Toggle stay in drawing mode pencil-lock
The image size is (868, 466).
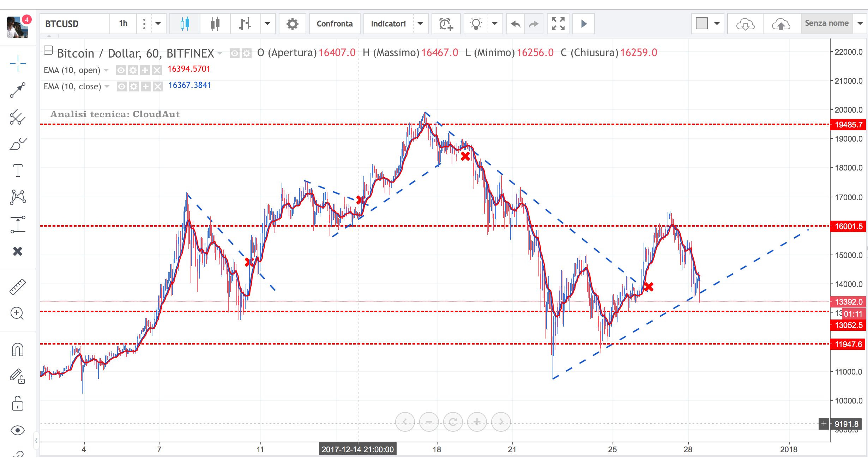pos(18,376)
